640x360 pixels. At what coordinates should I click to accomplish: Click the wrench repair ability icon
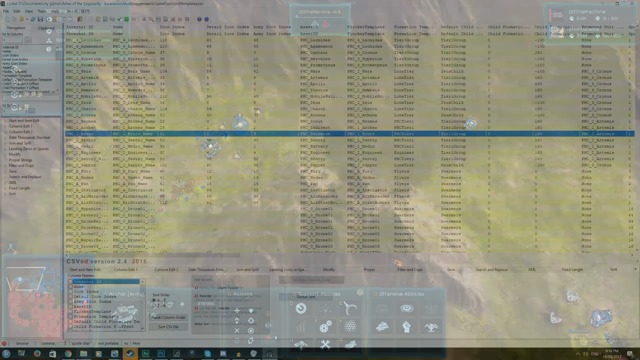325,344
